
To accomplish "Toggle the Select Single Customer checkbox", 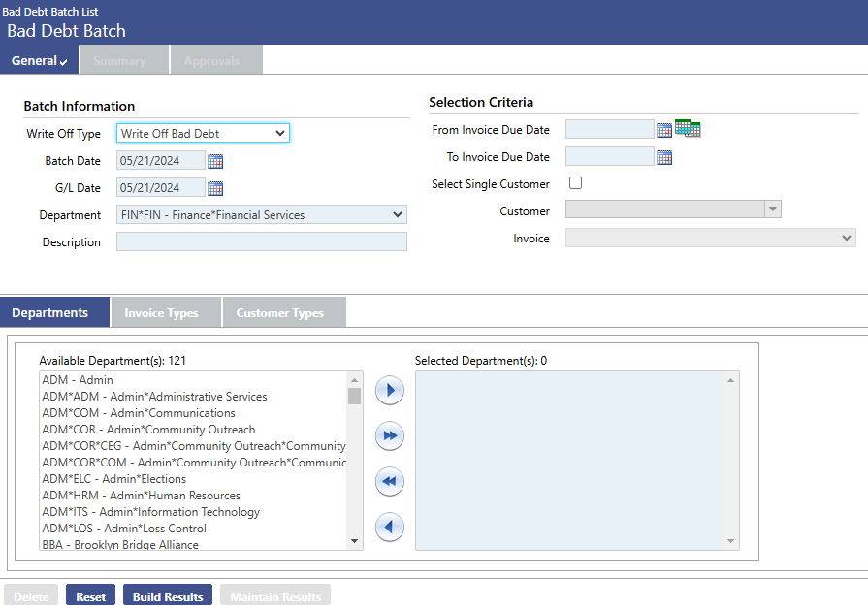I will (x=576, y=182).
